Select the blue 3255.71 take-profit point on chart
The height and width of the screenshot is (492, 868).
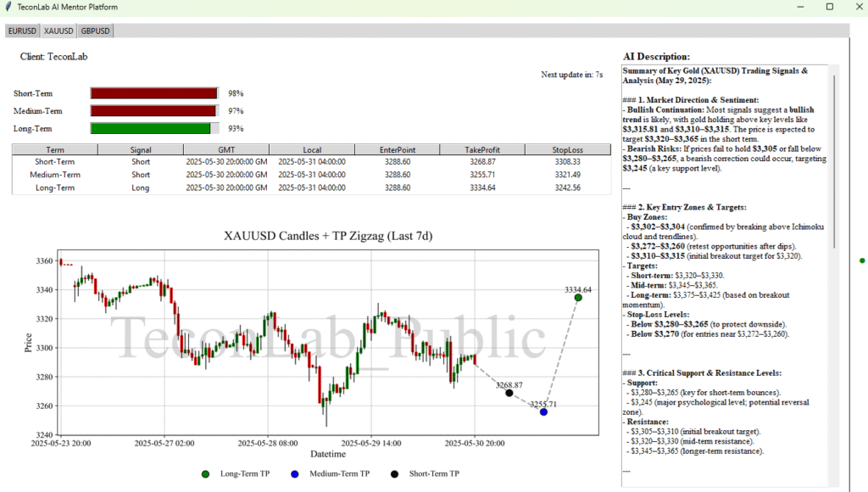[x=543, y=412]
